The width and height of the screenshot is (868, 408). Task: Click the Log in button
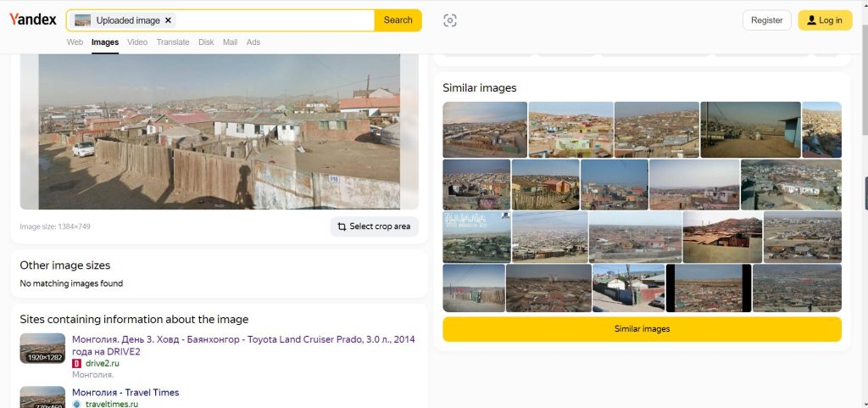(x=825, y=20)
